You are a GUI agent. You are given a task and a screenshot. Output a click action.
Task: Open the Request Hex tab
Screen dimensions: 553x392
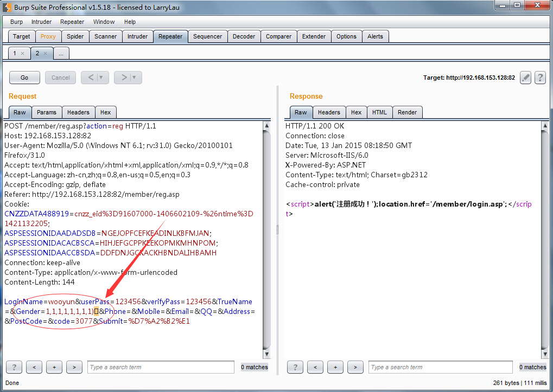105,112
